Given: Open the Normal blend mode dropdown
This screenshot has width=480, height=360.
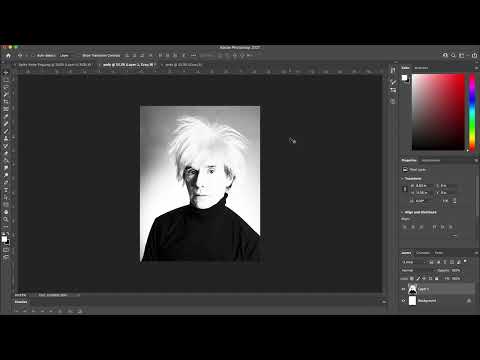Looking at the screenshot, I should tap(417, 270).
